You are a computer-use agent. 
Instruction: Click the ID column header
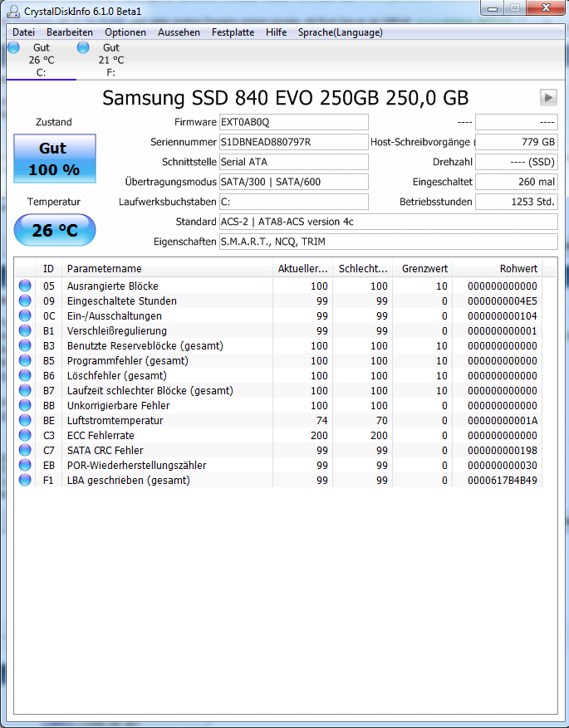point(48,269)
